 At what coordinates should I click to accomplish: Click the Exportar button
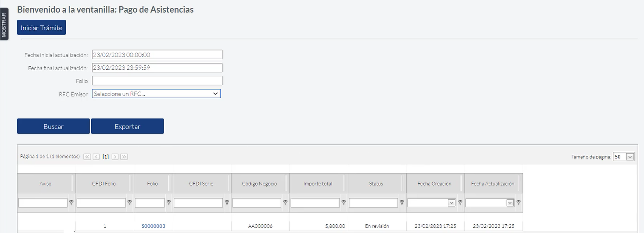pos(127,126)
